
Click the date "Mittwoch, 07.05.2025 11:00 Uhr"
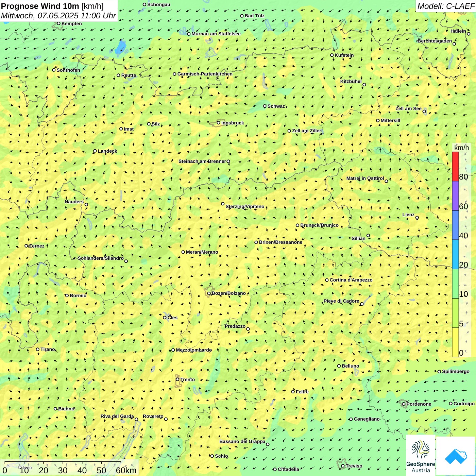point(58,16)
